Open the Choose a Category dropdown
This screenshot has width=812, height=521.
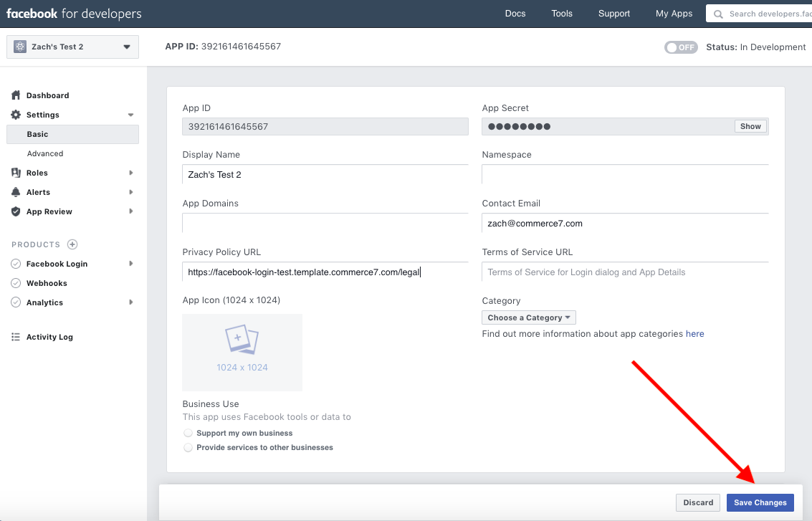point(529,317)
